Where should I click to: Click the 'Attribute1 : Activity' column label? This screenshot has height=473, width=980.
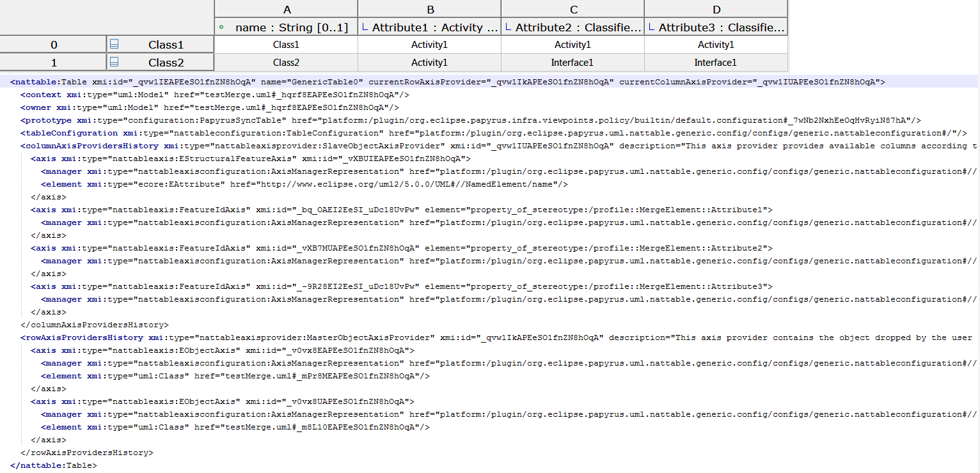tap(435, 27)
